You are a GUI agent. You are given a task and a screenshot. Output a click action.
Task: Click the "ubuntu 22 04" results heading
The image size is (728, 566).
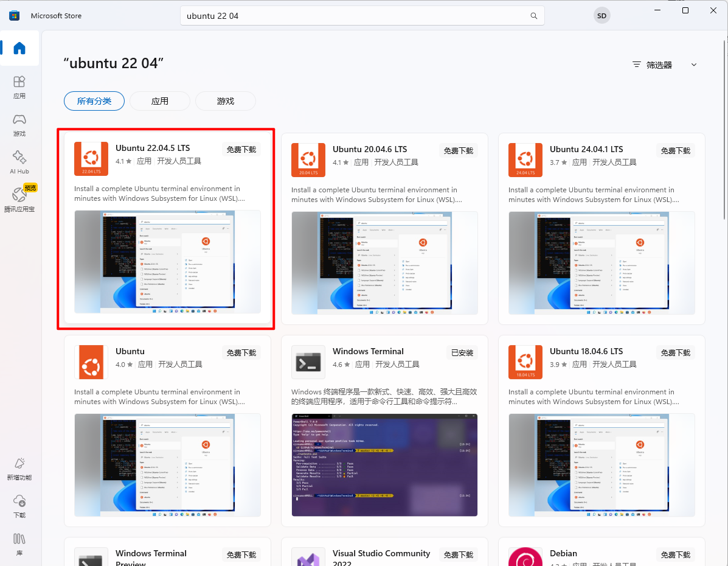pos(114,63)
